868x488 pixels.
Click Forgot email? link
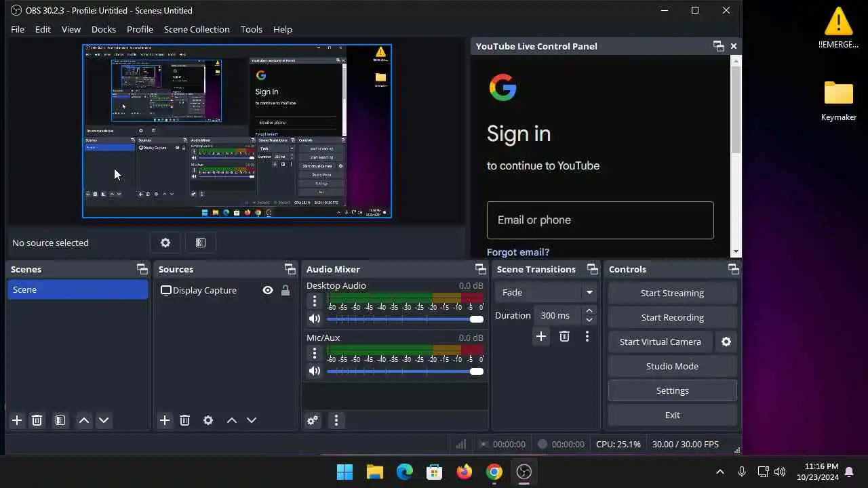tap(518, 251)
